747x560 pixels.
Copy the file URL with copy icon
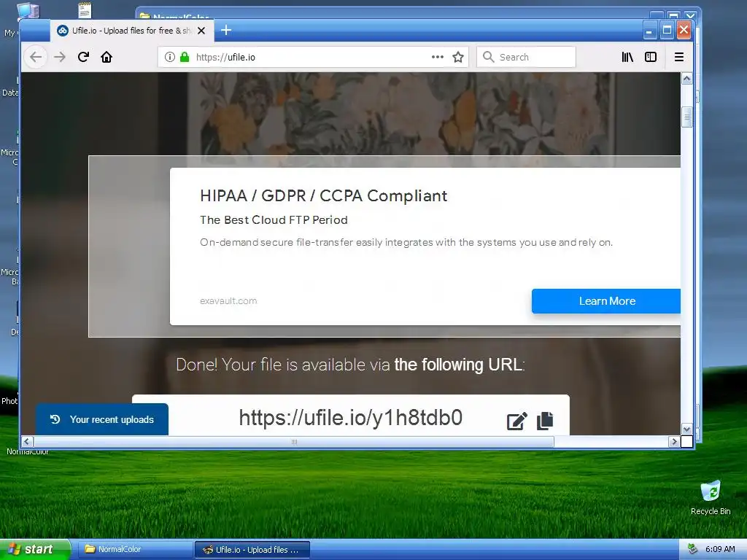(545, 421)
